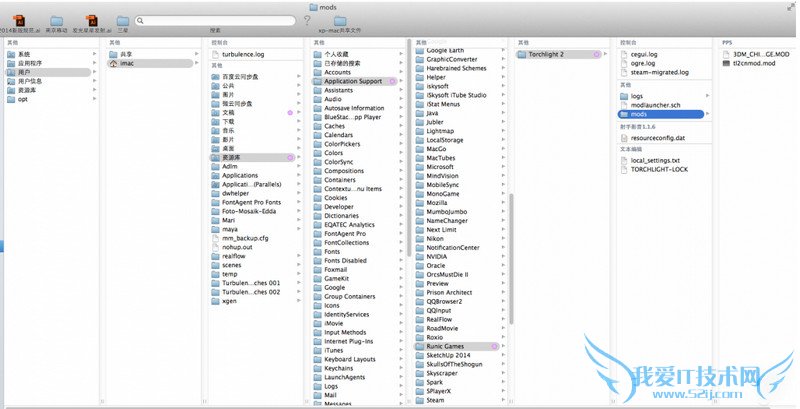800x409 pixels.
Task: Expand the Torchlight 2 folder arrow
Action: pyautogui.click(x=605, y=54)
